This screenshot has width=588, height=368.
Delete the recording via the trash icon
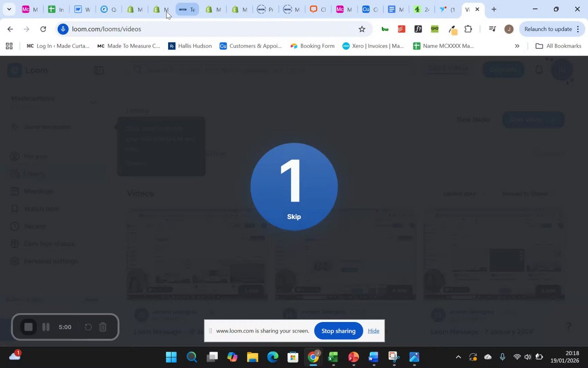[103, 327]
